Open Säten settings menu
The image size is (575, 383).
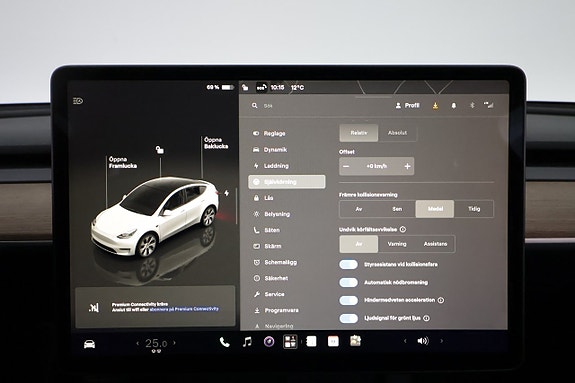(287, 230)
